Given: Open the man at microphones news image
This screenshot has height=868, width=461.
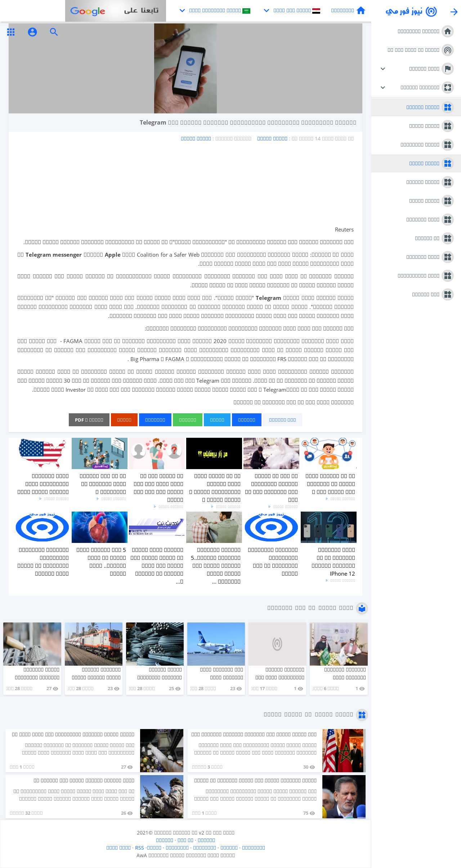Looking at the screenshot, I should pos(344,797).
